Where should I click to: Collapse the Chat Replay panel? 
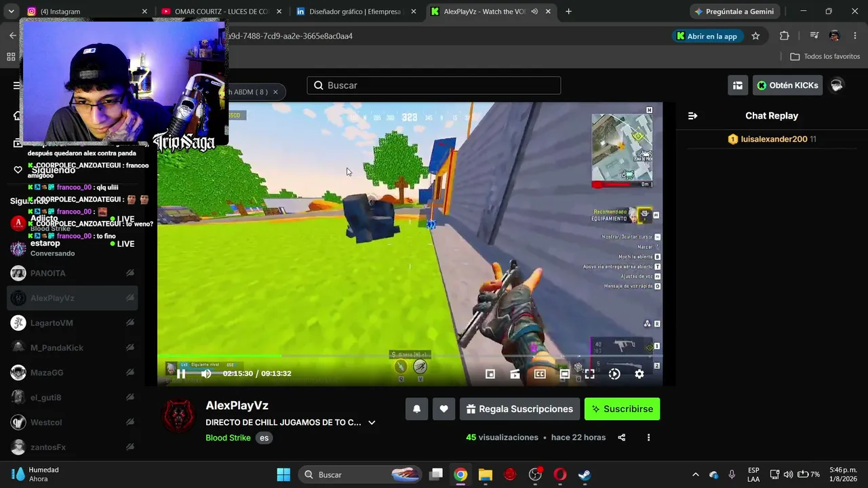pyautogui.click(x=692, y=116)
